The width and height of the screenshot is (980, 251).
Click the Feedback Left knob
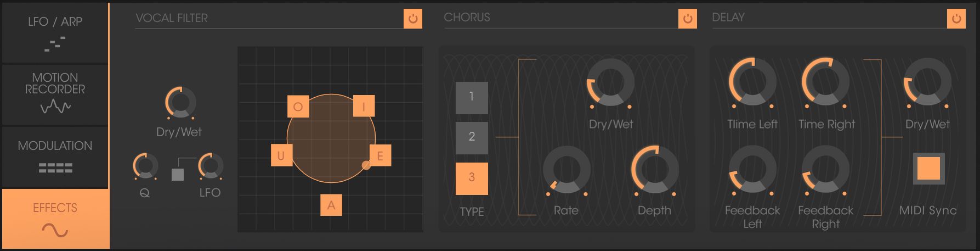752,169
